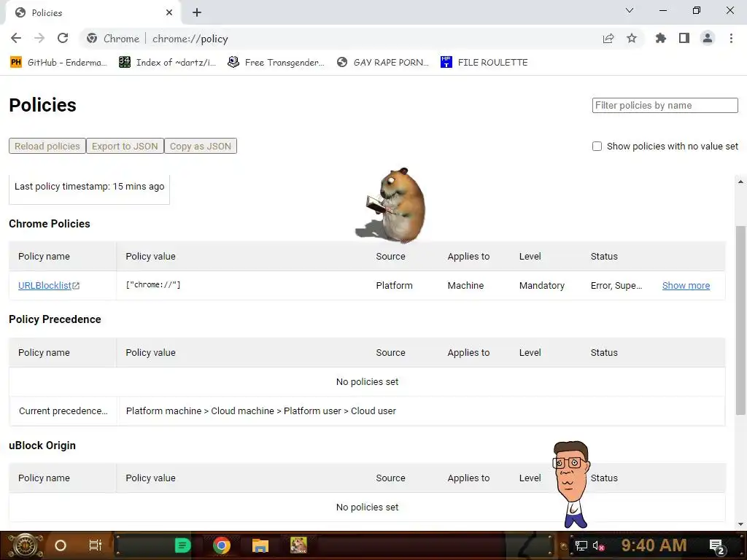Toggle the side panel icon
The image size is (747, 560).
[x=684, y=39]
